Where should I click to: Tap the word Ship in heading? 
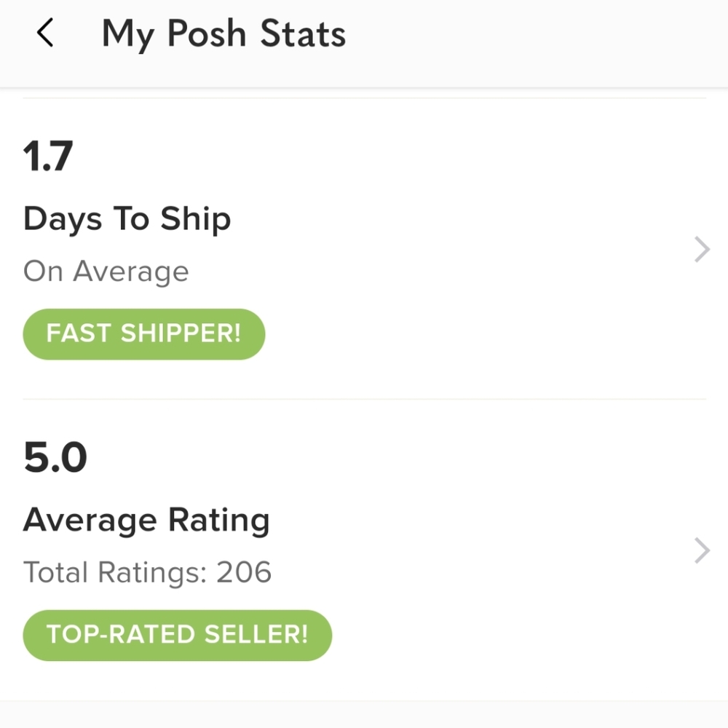click(x=195, y=219)
